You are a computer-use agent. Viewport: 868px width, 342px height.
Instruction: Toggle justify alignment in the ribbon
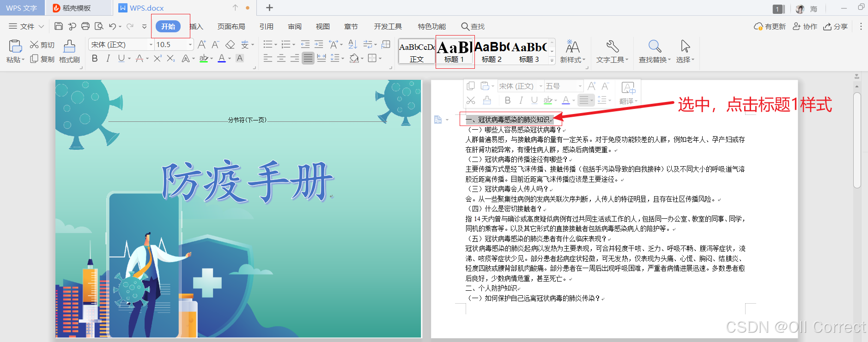coord(308,58)
